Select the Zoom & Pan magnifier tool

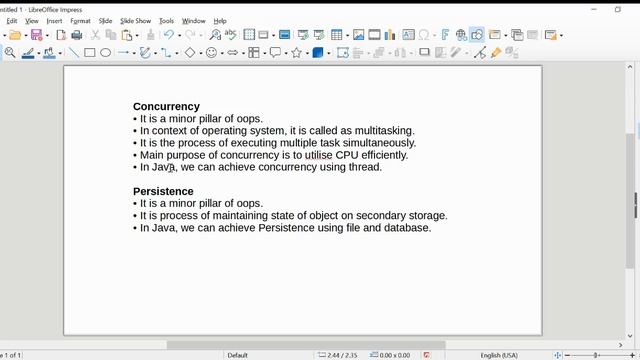10,53
